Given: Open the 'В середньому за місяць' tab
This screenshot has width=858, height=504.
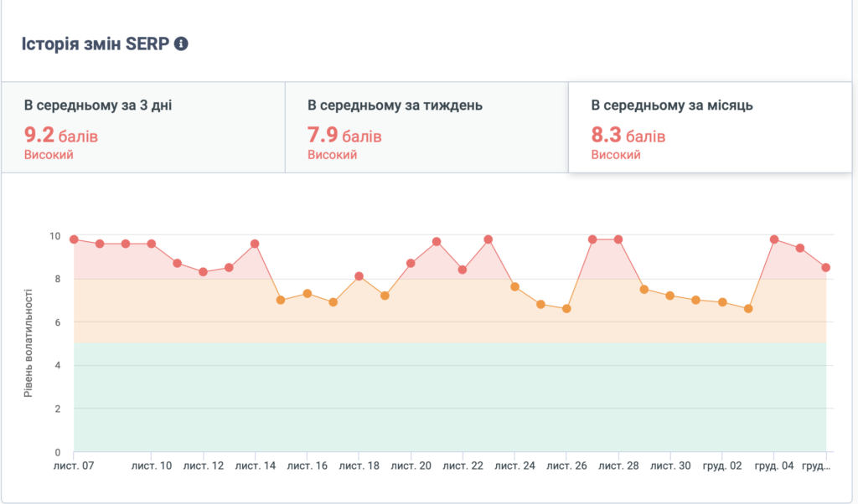Looking at the screenshot, I should click(709, 127).
